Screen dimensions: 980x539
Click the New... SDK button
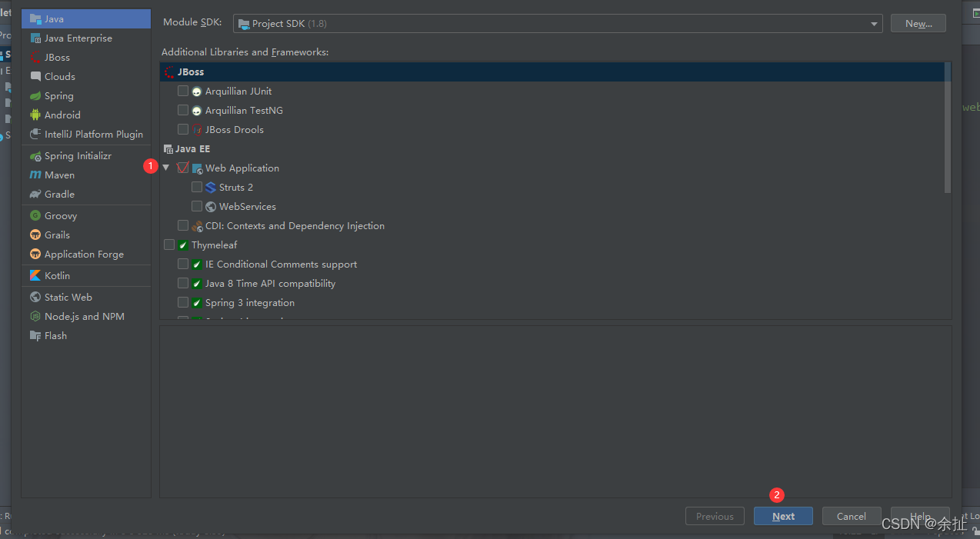[918, 23]
